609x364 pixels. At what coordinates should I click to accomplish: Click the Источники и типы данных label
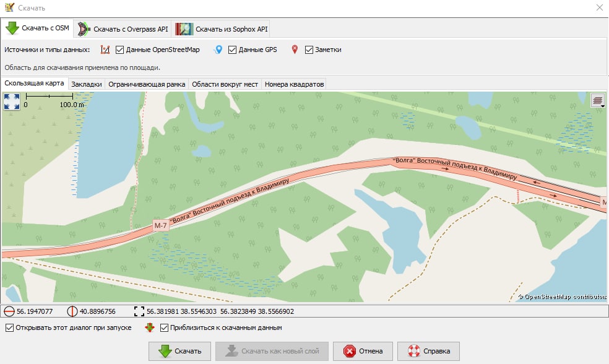[x=47, y=50]
